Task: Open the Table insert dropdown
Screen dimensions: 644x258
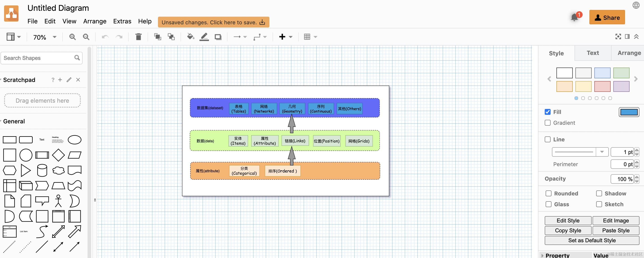Action: [x=310, y=37]
